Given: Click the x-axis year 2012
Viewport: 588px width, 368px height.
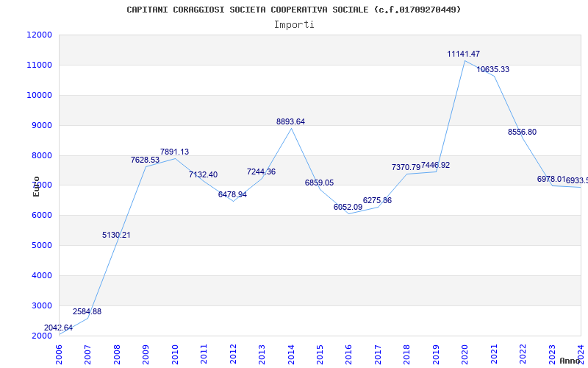Looking at the screenshot, I should pyautogui.click(x=233, y=354).
